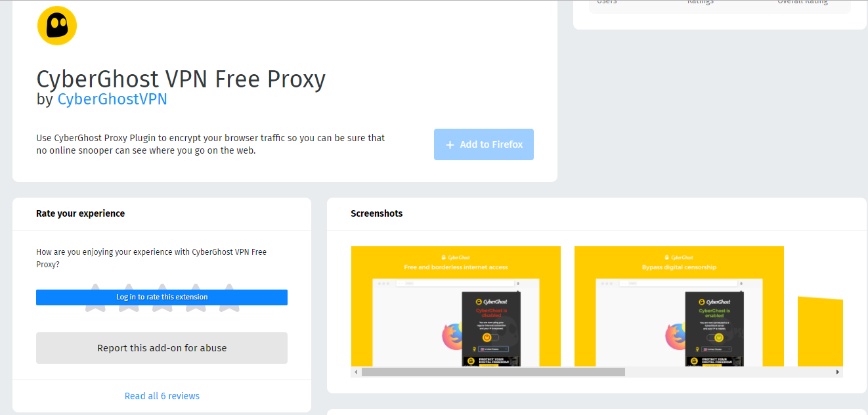Click Report this add-on for abuse
Screen dimensions: 868x415
[x=162, y=348]
